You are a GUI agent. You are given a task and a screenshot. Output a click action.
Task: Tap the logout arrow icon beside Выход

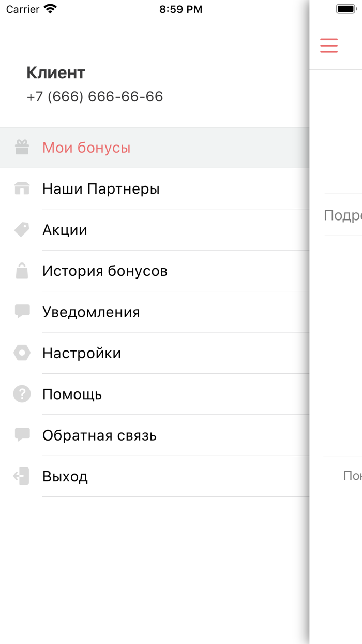click(22, 476)
